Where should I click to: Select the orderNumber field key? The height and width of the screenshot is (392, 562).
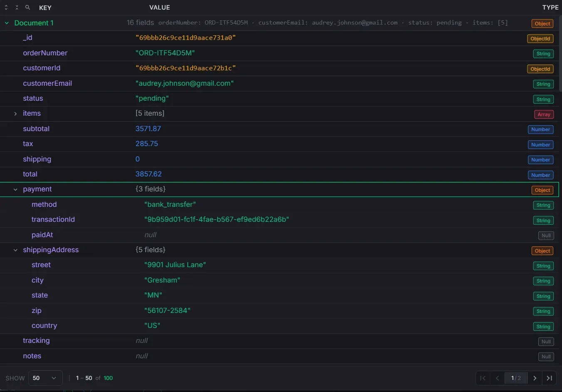coord(45,53)
